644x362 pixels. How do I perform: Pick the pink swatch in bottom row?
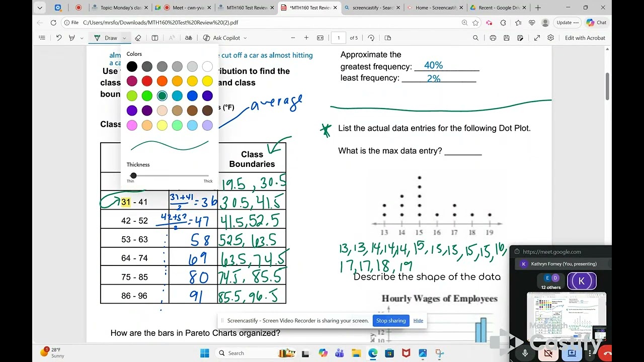click(x=132, y=125)
